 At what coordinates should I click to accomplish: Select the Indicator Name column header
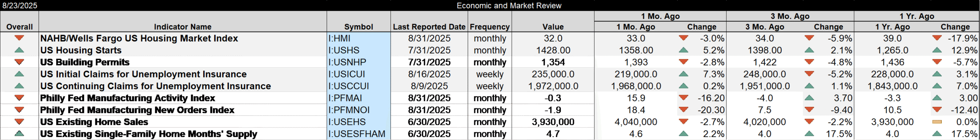(183, 27)
